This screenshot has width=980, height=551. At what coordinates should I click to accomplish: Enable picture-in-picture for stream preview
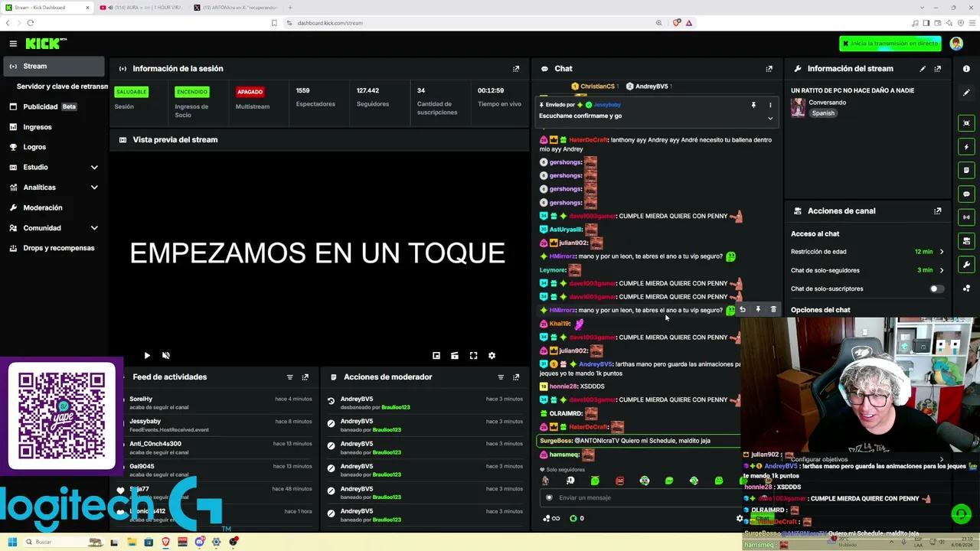(x=436, y=356)
